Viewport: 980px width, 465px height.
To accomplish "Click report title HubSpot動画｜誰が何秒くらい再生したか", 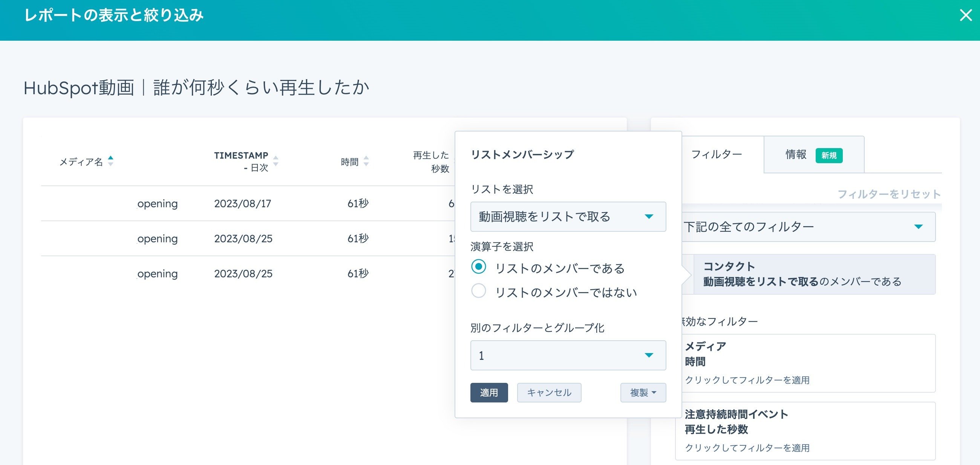I will pos(196,88).
